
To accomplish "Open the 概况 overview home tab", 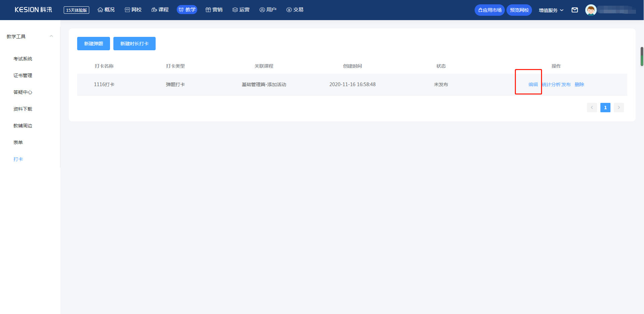I will [x=106, y=10].
